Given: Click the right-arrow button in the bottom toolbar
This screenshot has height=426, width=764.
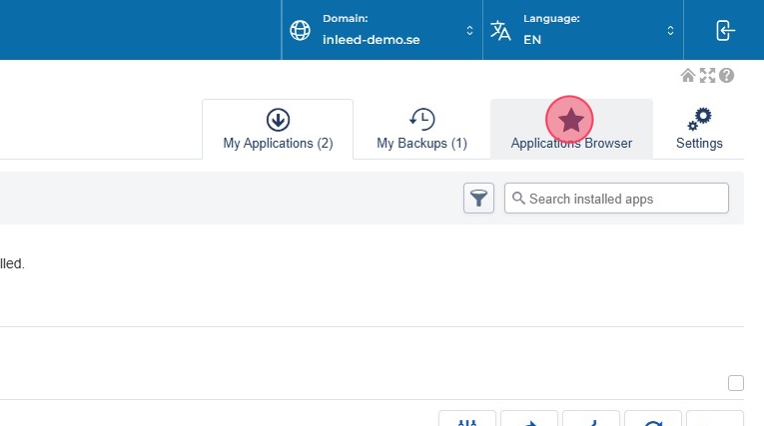Looking at the screenshot, I should [x=529, y=420].
